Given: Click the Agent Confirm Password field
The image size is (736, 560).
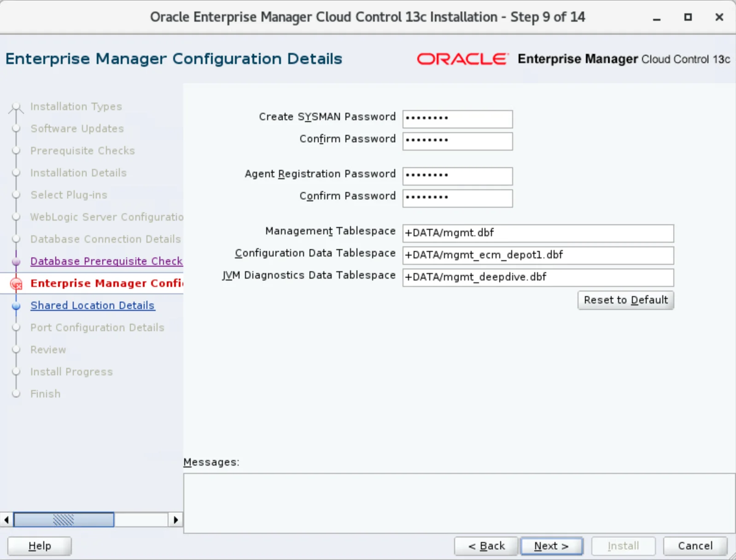Looking at the screenshot, I should (457, 198).
